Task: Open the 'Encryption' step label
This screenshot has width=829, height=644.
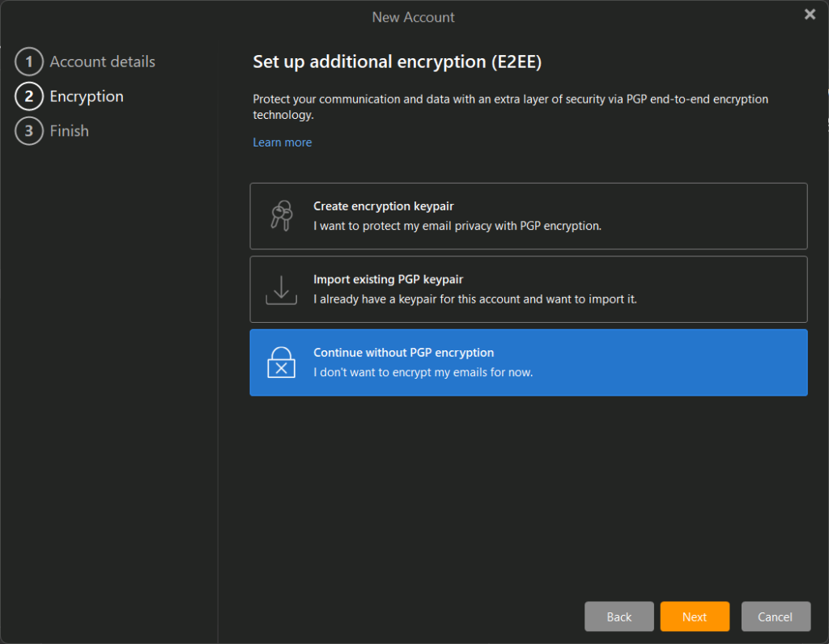Action: [87, 96]
